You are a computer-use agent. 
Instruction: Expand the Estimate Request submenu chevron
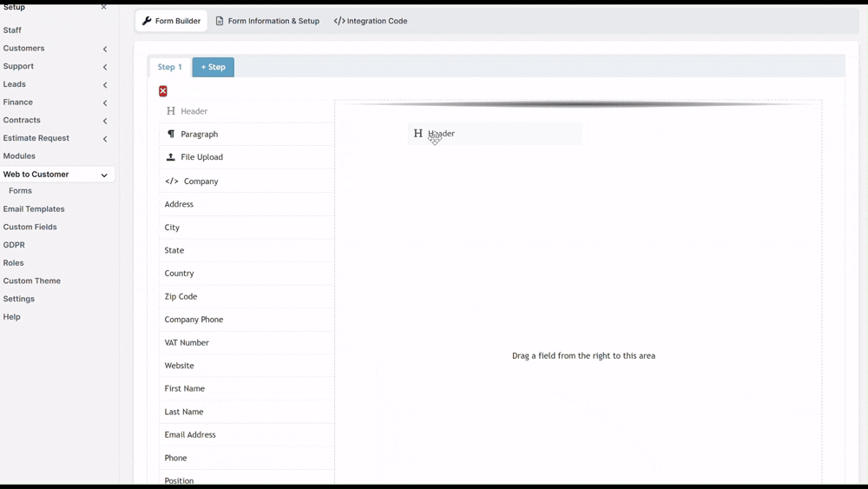[105, 139]
